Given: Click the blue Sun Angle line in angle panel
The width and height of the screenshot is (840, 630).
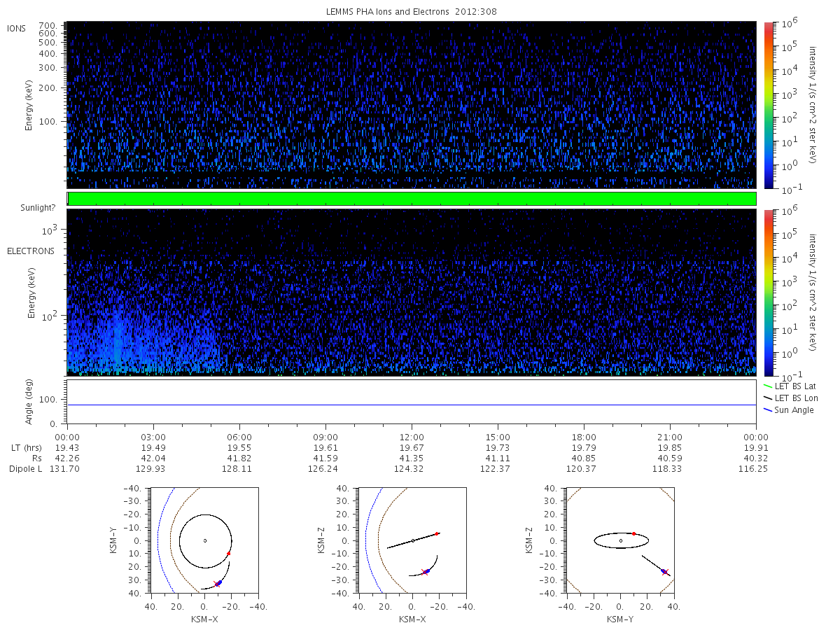Looking at the screenshot, I should coord(412,405).
